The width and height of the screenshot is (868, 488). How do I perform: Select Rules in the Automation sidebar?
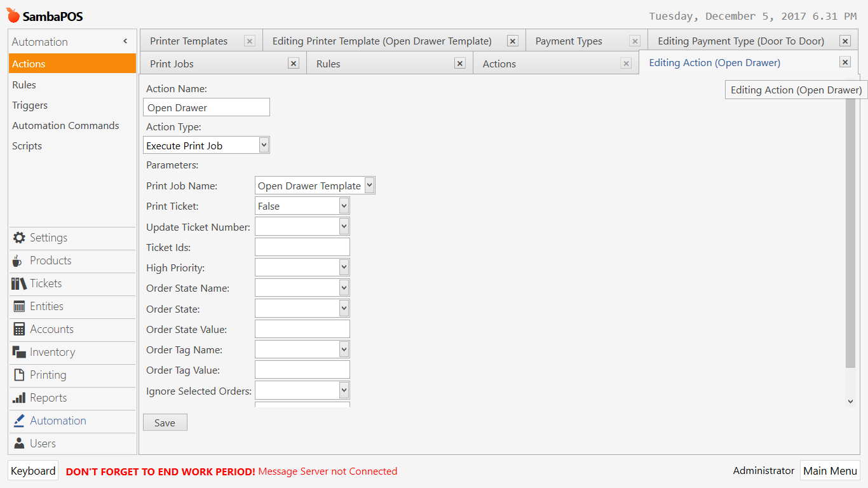(24, 85)
